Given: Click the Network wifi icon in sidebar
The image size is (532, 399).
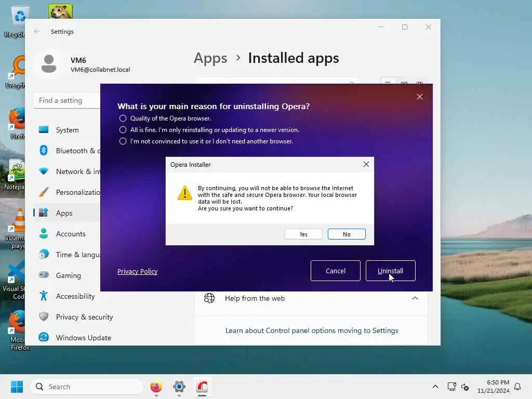Looking at the screenshot, I should click(x=44, y=171).
